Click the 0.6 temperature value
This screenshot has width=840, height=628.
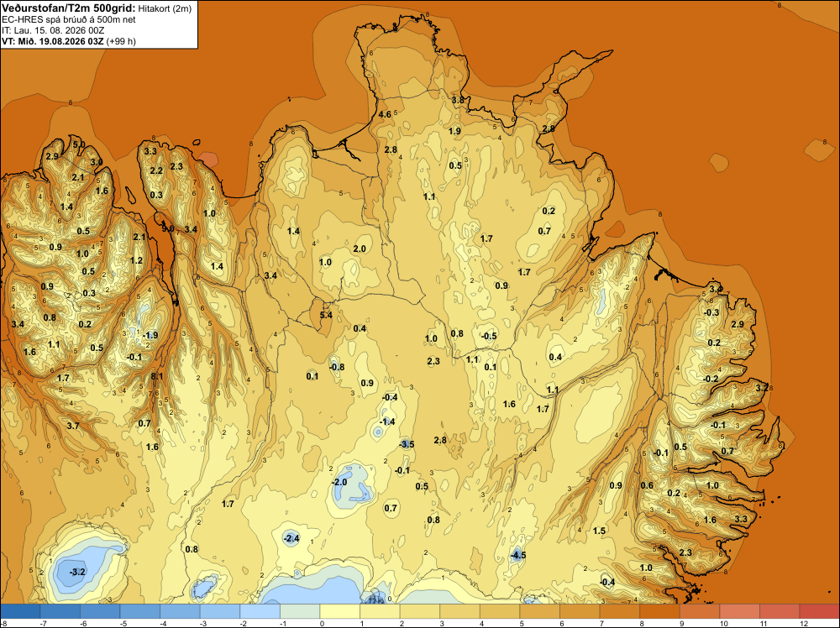pyautogui.click(x=647, y=485)
